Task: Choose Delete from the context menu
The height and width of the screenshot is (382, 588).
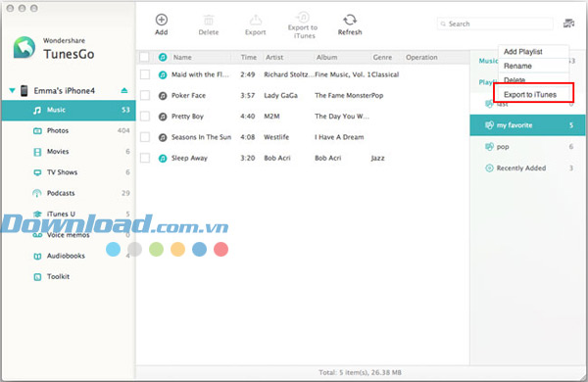Action: [x=534, y=79]
